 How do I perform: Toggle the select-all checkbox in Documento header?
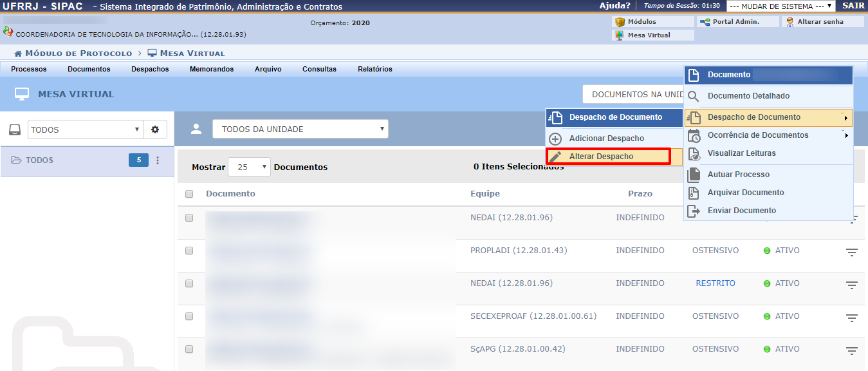click(189, 194)
